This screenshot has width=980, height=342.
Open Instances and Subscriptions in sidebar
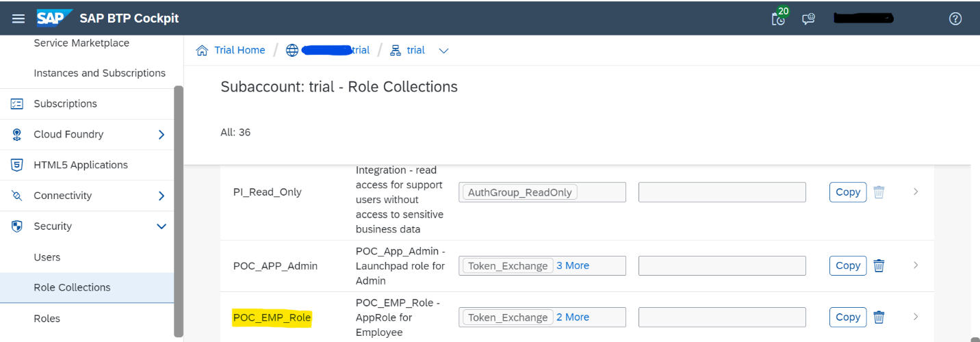pos(100,73)
